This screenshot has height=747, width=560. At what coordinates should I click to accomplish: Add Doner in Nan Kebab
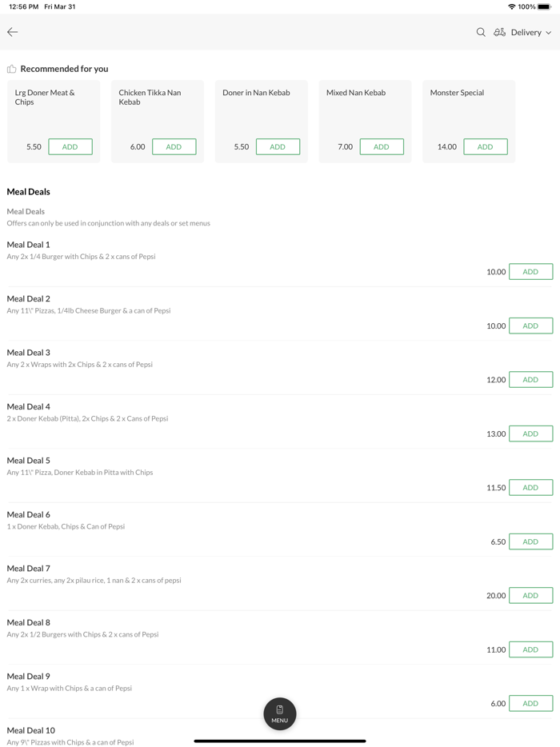click(278, 146)
